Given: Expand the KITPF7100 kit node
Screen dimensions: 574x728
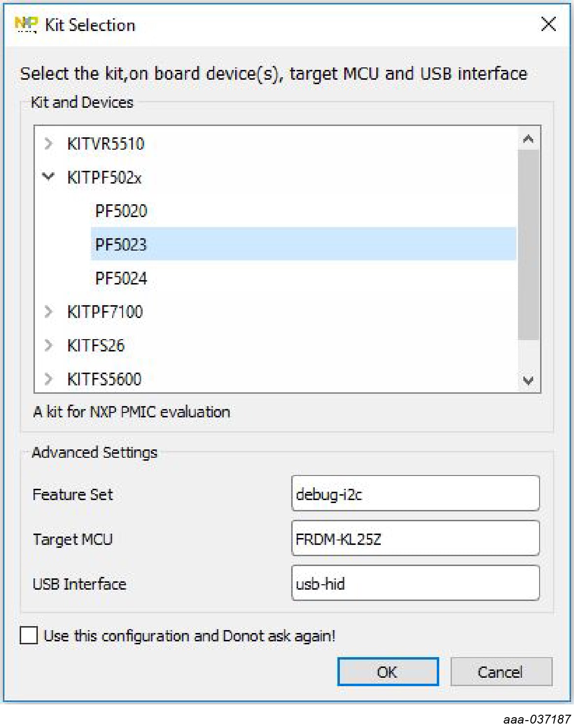Looking at the screenshot, I should [x=48, y=312].
